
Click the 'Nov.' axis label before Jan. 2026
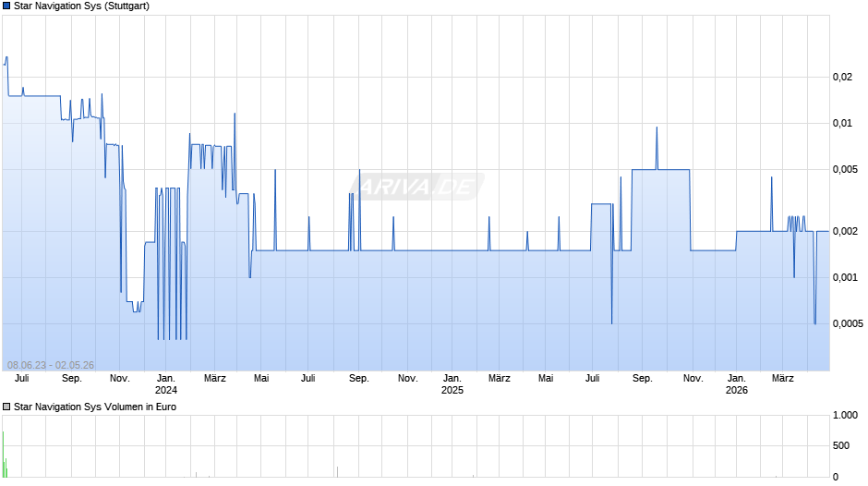pyautogui.click(x=693, y=378)
